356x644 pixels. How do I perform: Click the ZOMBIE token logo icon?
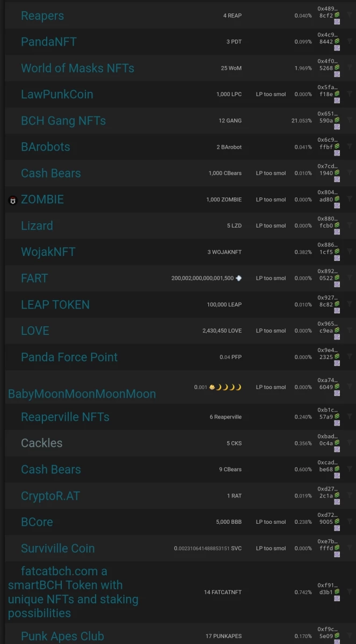coord(13,200)
